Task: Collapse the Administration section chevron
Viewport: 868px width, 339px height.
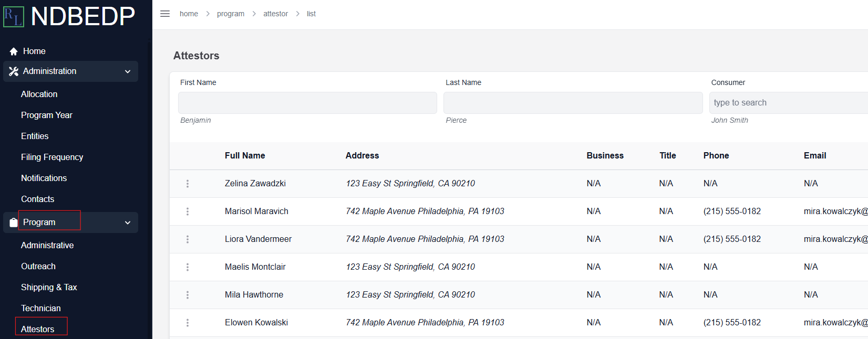Action: coord(128,71)
